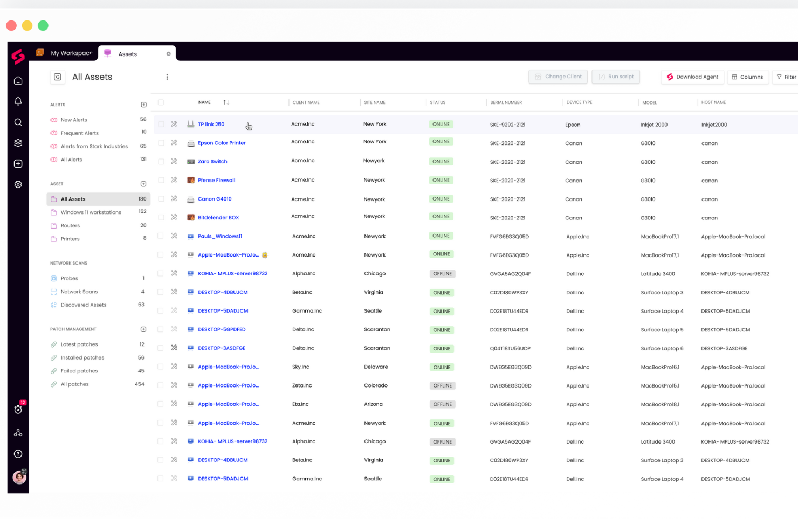Image resolution: width=798 pixels, height=532 pixels.
Task: Toggle the Name column sort arrows
Action: coord(225,102)
